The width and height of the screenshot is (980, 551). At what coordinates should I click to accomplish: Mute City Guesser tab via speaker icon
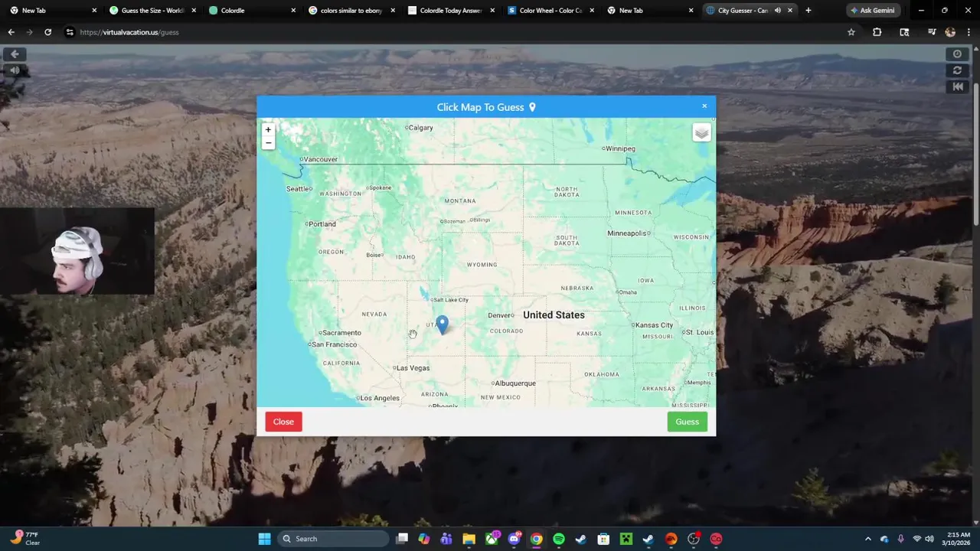tap(777, 11)
